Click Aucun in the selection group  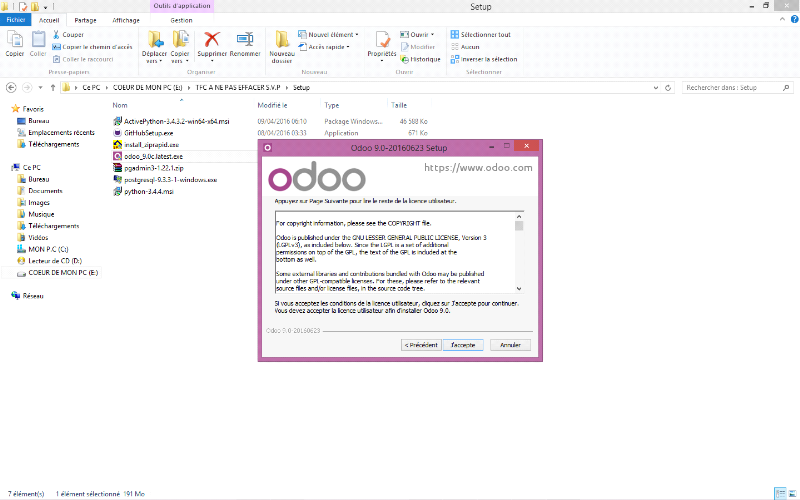(465, 47)
